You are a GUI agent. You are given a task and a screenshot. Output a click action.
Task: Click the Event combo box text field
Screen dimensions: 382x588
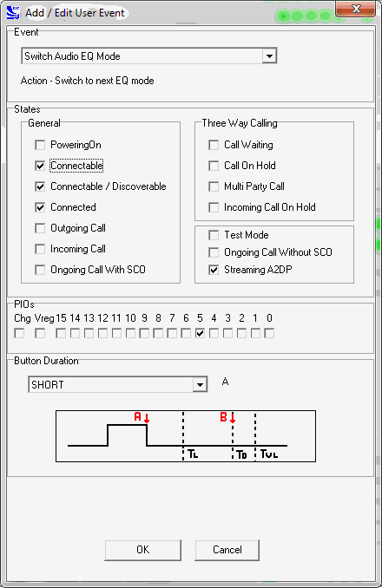142,56
